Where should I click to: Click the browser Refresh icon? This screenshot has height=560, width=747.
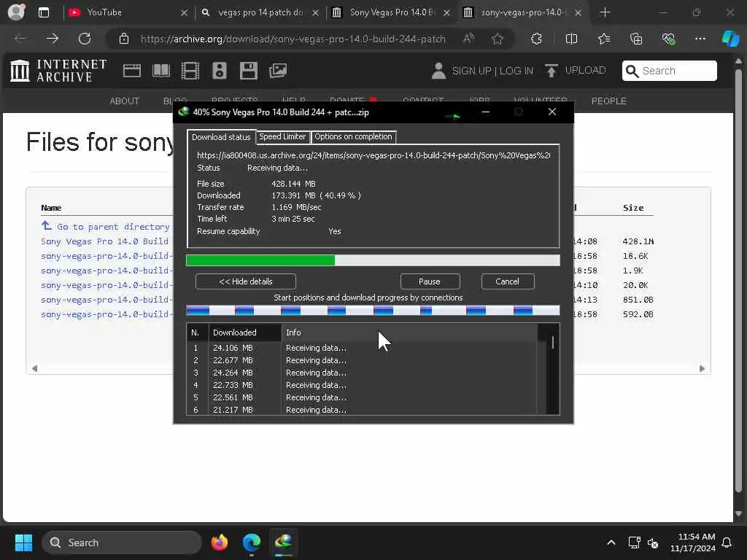pyautogui.click(x=85, y=39)
